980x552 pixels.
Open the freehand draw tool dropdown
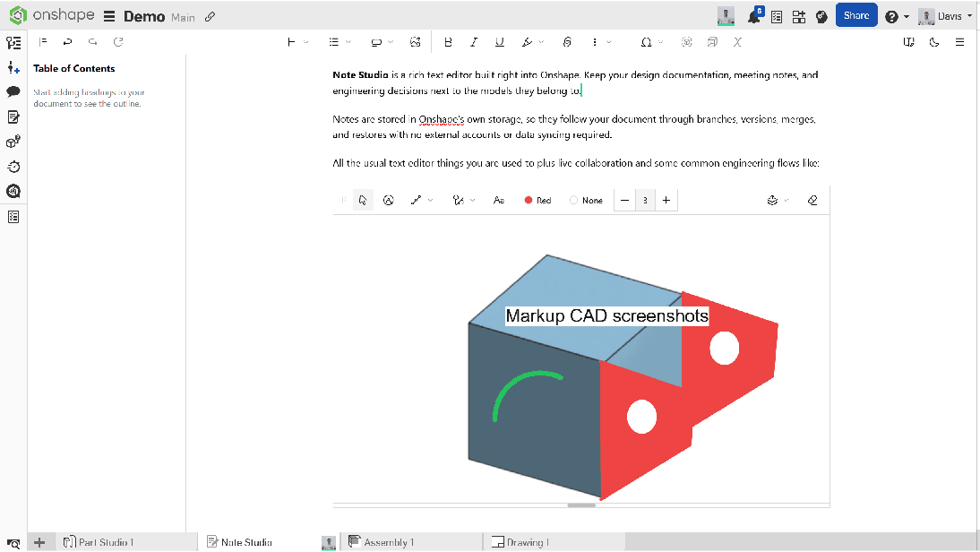464,200
